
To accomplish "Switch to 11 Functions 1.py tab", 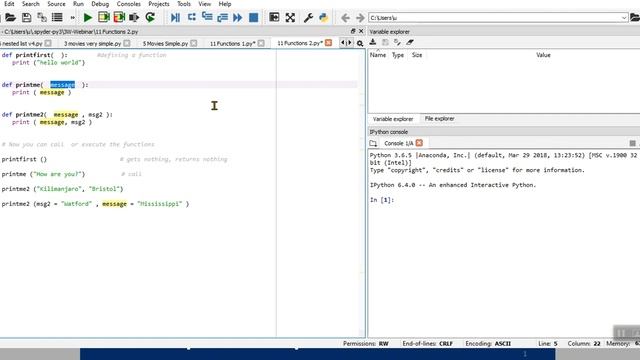I will coord(232,43).
